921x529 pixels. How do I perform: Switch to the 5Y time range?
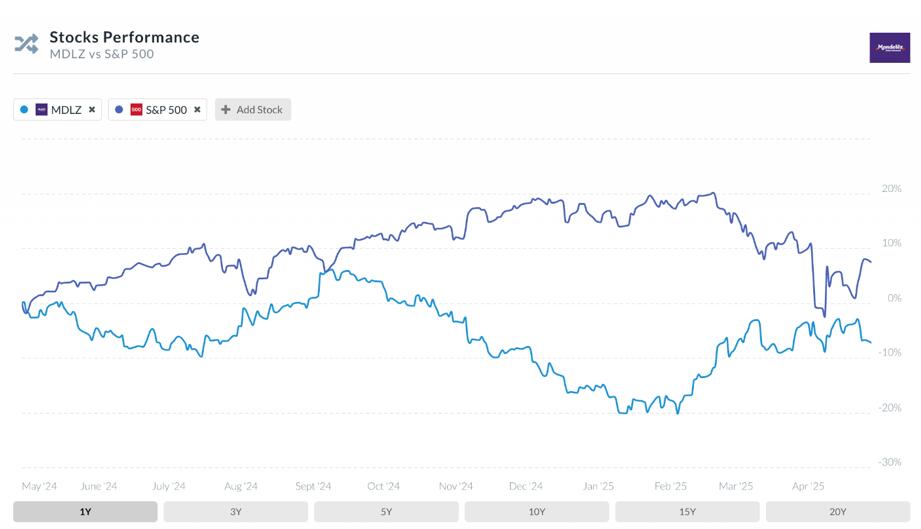click(x=386, y=512)
